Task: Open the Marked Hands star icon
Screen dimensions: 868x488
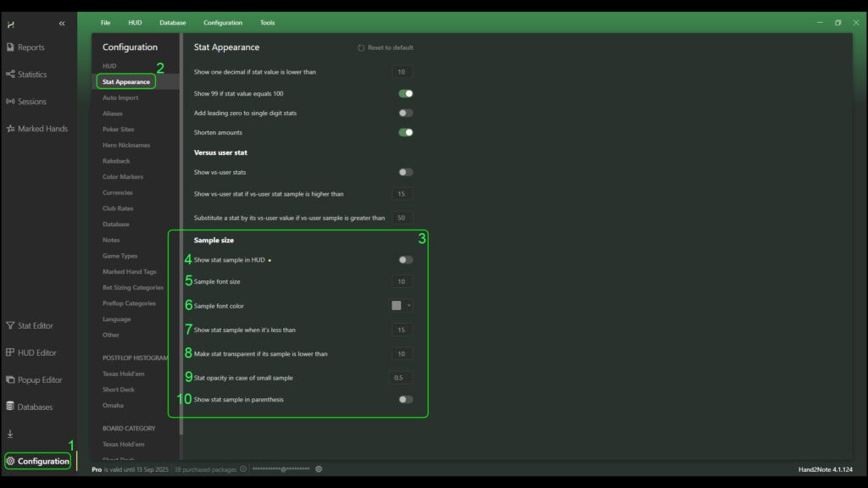Action: coord(10,129)
